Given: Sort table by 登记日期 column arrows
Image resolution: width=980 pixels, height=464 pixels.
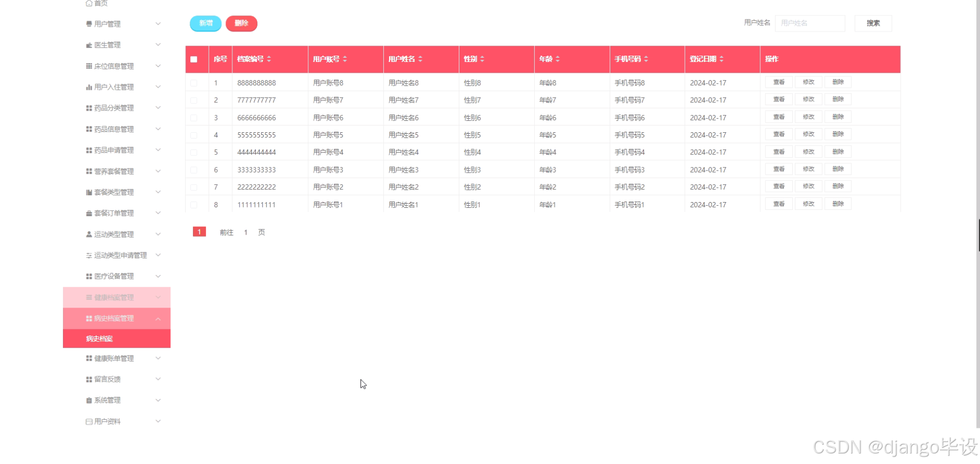Looking at the screenshot, I should [x=721, y=59].
